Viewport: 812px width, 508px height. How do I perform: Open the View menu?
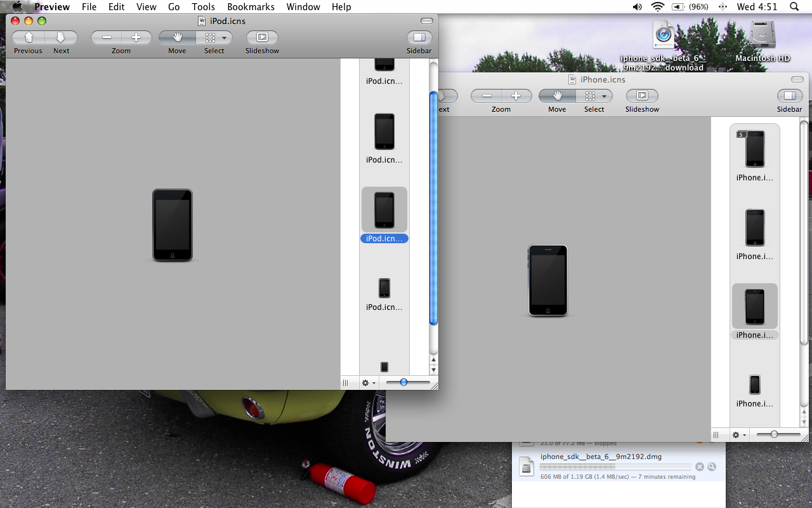coord(147,7)
